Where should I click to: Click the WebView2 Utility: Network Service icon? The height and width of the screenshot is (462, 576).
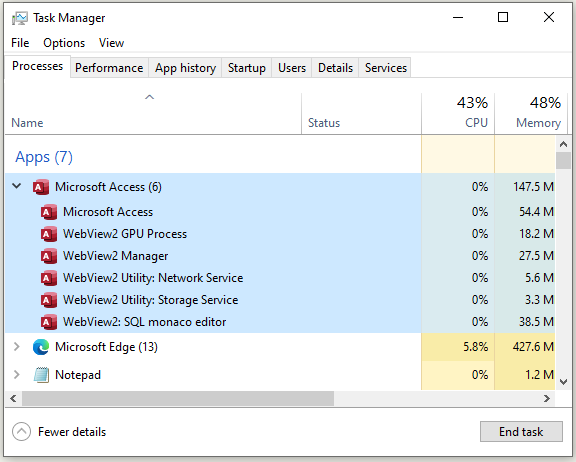[48, 278]
